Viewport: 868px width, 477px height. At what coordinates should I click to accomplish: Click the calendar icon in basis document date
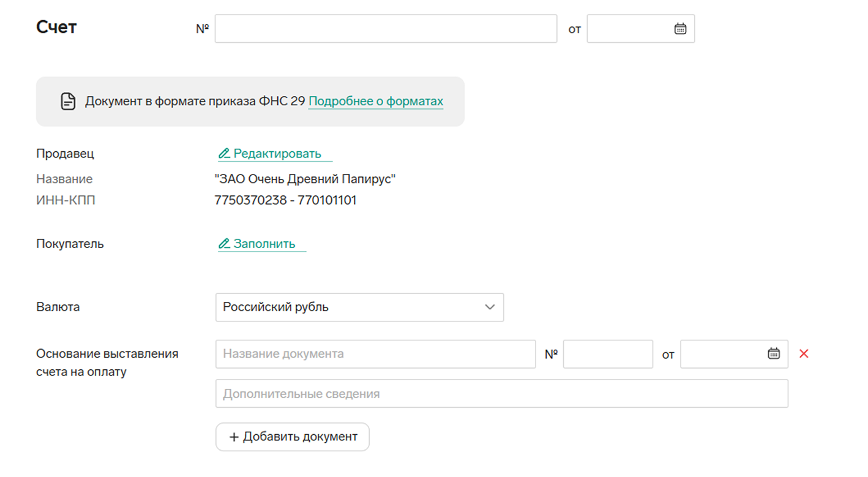(774, 353)
